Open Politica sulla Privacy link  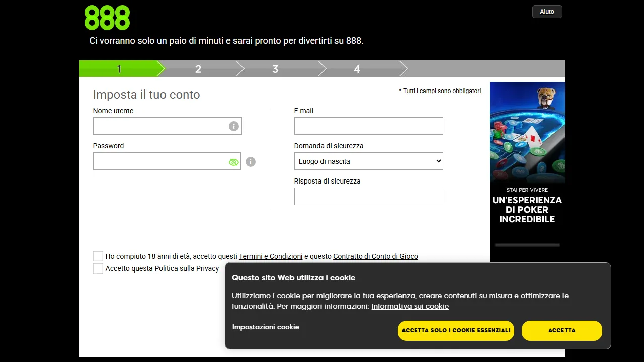[x=187, y=268]
